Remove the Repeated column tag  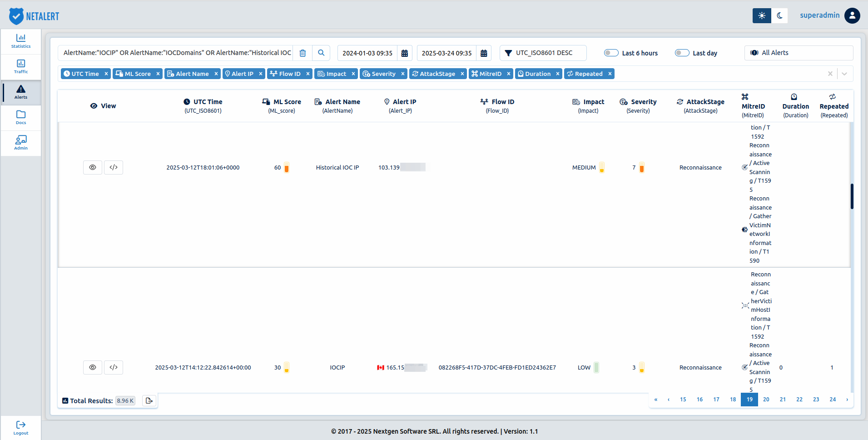tap(610, 74)
